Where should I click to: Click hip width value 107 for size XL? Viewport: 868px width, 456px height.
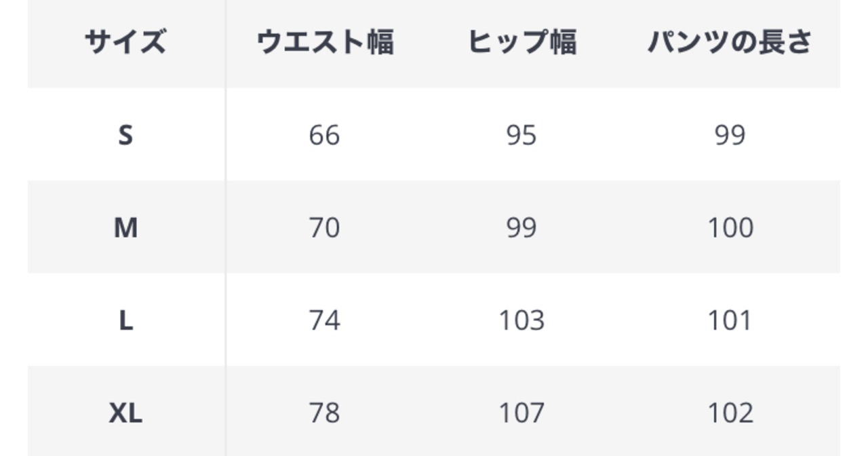(521, 413)
